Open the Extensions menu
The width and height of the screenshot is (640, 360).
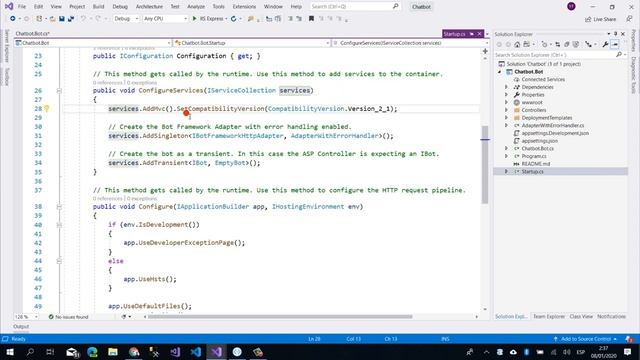point(244,7)
